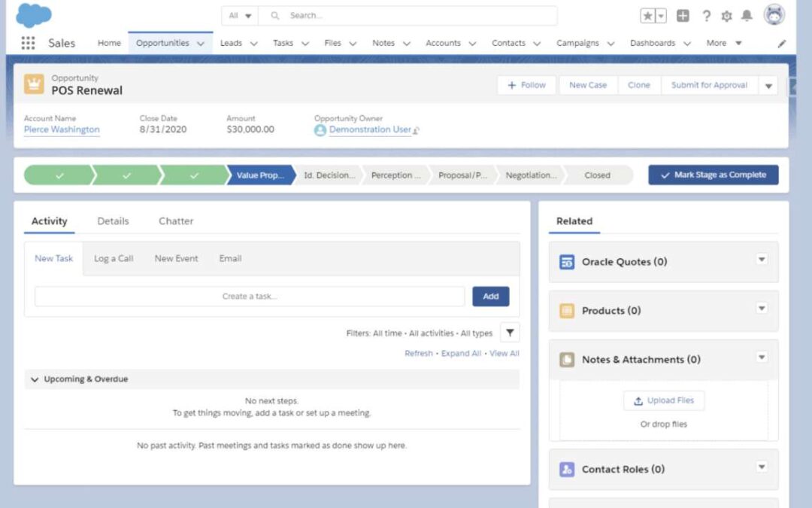The width and height of the screenshot is (812, 508).
Task: Click the New Case button
Action: tap(588, 86)
